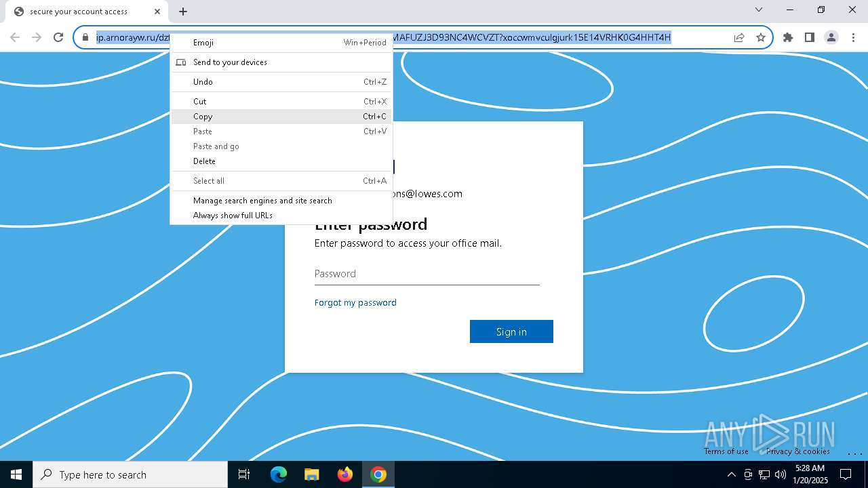
Task: Select 'Manage search engines and site search'
Action: point(281,201)
